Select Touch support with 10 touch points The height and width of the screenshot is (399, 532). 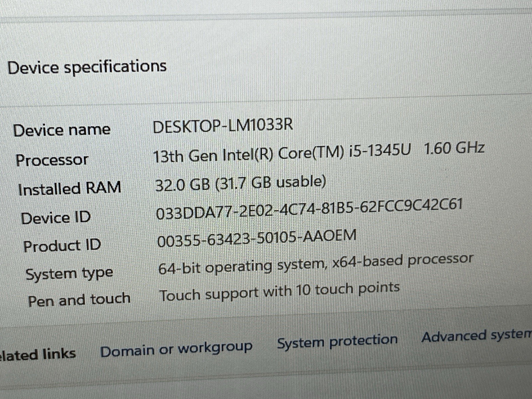[x=279, y=292]
